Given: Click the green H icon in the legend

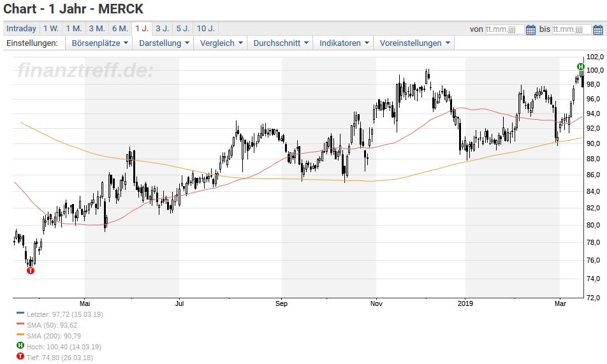Looking at the screenshot, I should point(20,346).
